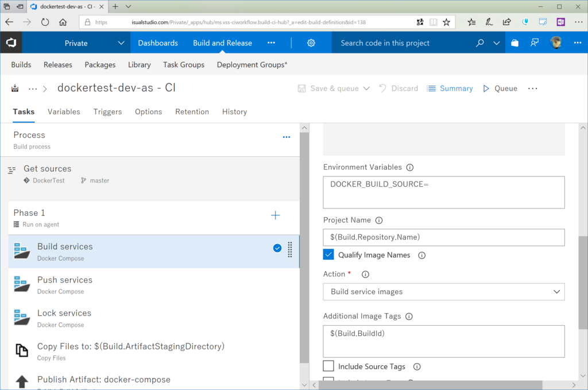Add a task to Phase 1 with plus icon

tap(275, 215)
